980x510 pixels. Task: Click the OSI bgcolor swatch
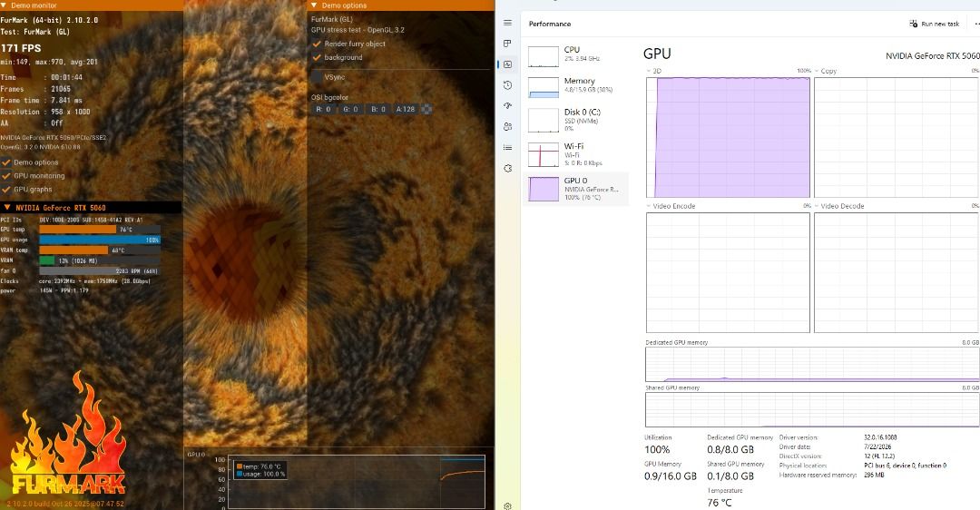pos(426,109)
